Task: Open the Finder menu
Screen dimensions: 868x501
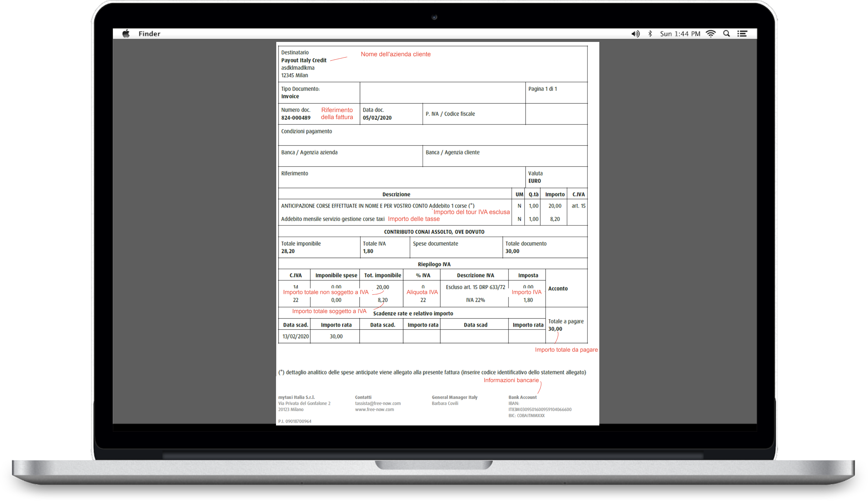Action: [149, 34]
